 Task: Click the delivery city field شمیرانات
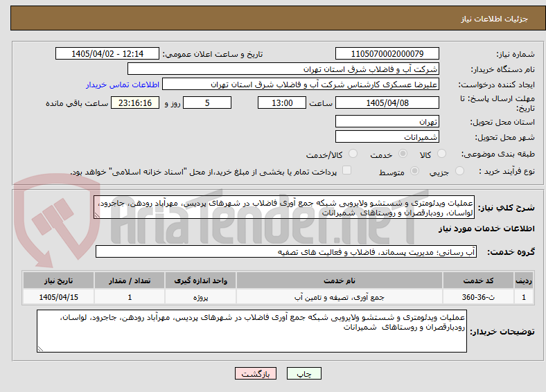(387, 137)
